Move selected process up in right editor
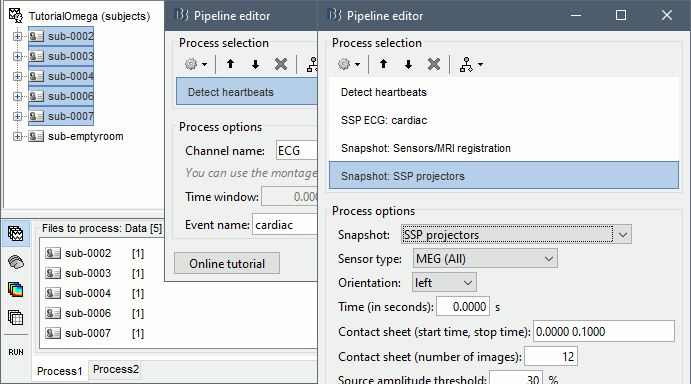Screen dimensions: 691x384 point(383,64)
